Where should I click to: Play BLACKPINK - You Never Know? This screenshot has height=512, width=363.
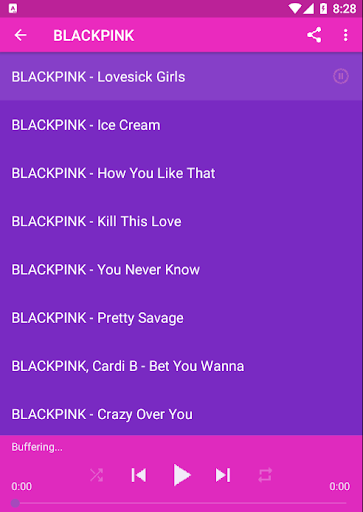[x=181, y=270]
